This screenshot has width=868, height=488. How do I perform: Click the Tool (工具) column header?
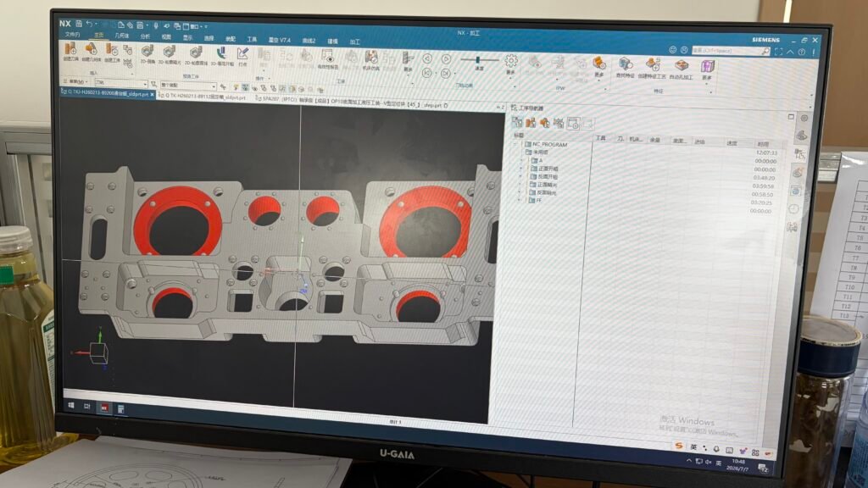coord(601,138)
